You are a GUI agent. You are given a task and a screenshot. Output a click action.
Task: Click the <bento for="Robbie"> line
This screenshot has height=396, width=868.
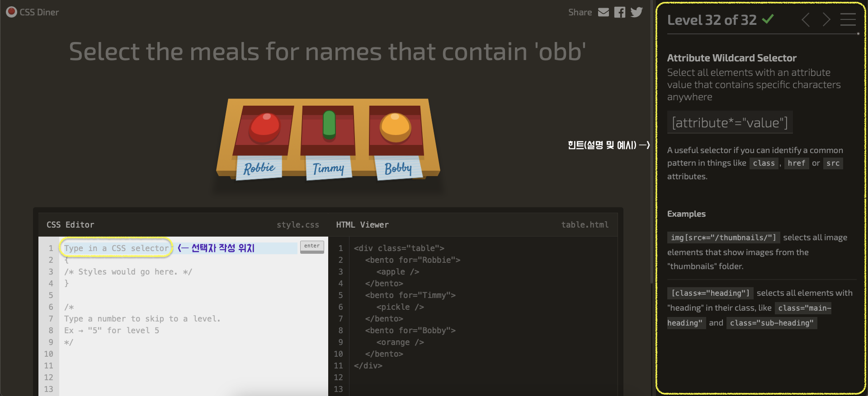pos(413,260)
